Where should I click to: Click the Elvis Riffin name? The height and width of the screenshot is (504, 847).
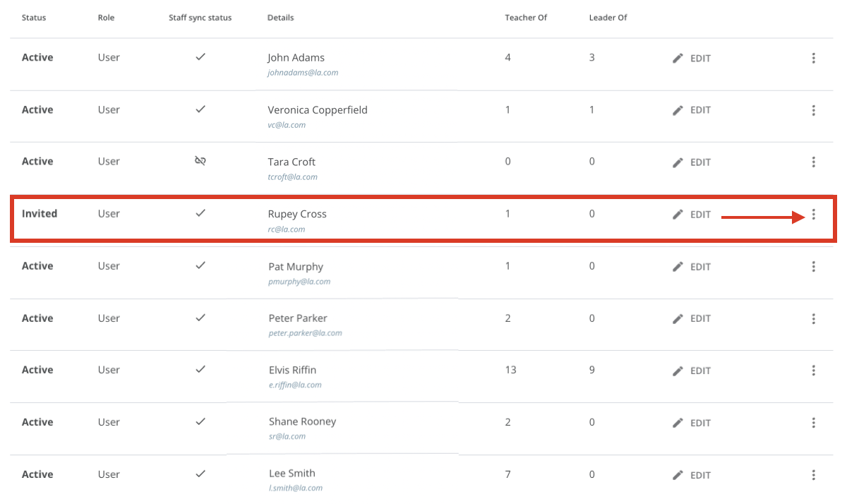pyautogui.click(x=292, y=370)
